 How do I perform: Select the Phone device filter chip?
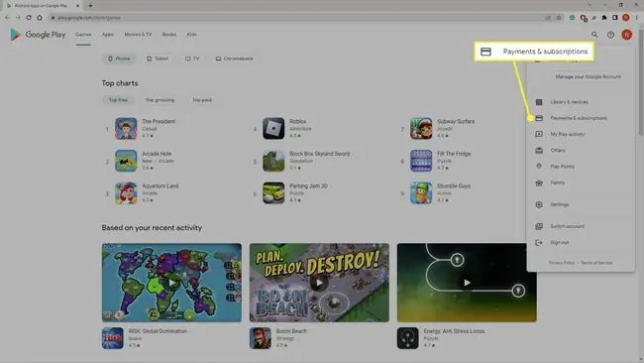point(119,59)
